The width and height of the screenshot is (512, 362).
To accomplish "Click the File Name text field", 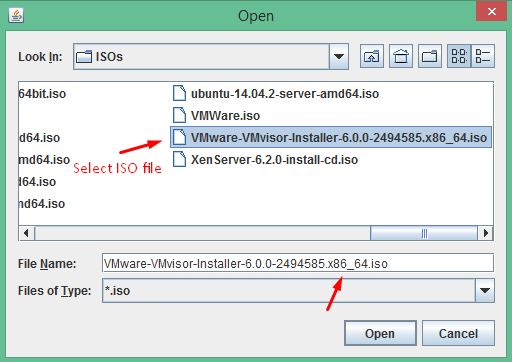I will pos(298,263).
